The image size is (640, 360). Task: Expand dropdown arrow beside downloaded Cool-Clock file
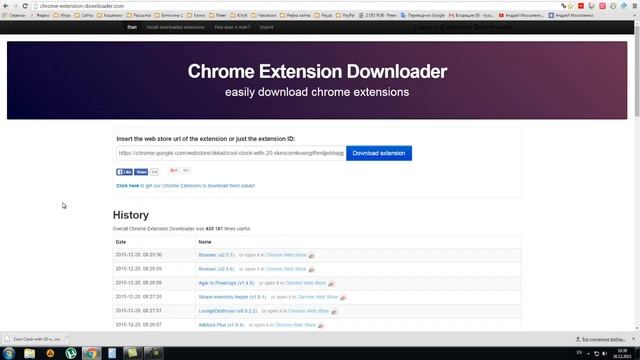(x=67, y=339)
